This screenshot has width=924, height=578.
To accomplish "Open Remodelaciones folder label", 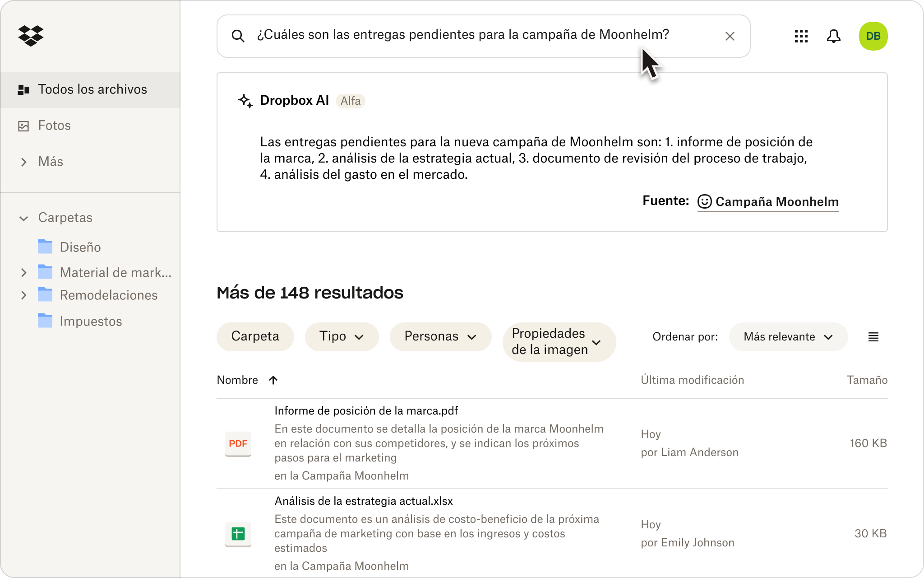I will (109, 295).
